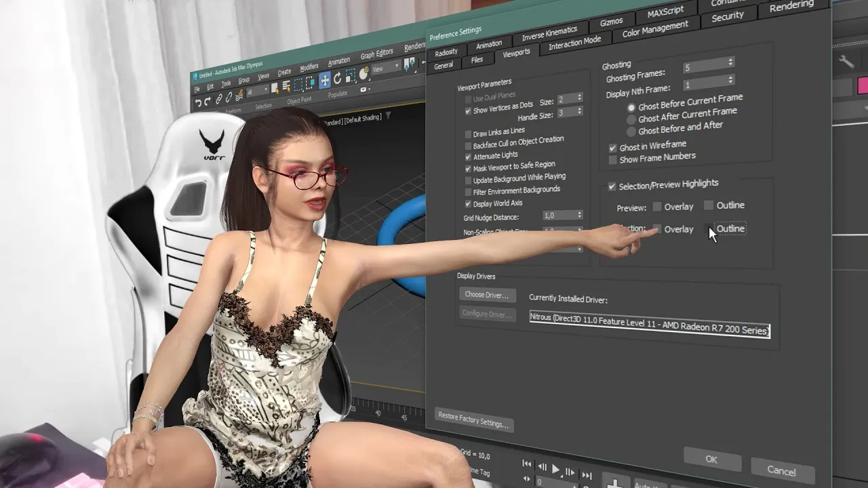Step to the next frame
The width and height of the screenshot is (868, 488).
(570, 472)
